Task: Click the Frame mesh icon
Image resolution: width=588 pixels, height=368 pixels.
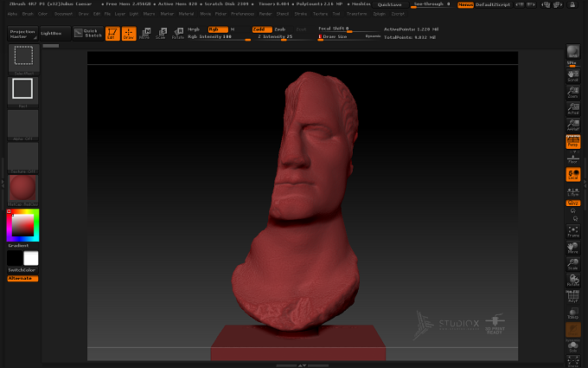Action: coord(573,231)
